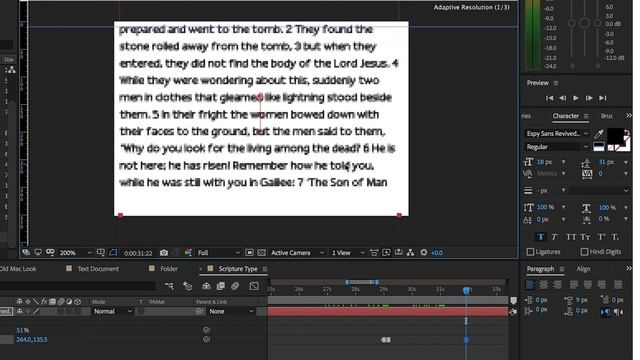Jump to first frame in Preview
This screenshot has width=640, height=360.
[549, 98]
